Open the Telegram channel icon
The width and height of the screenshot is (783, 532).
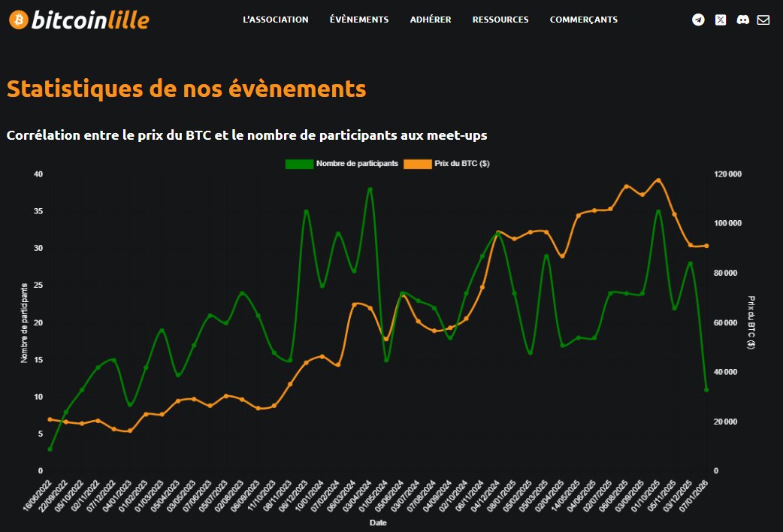(x=698, y=20)
